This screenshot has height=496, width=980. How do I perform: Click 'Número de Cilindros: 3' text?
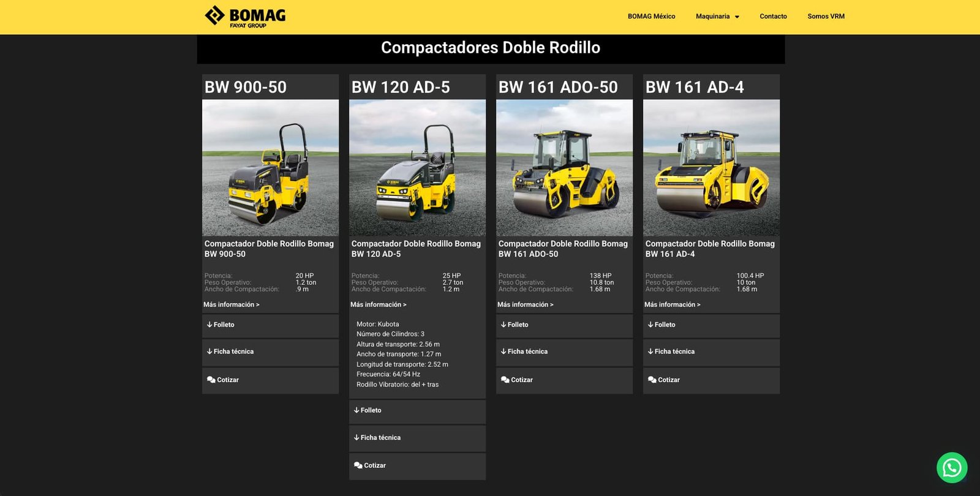point(390,334)
